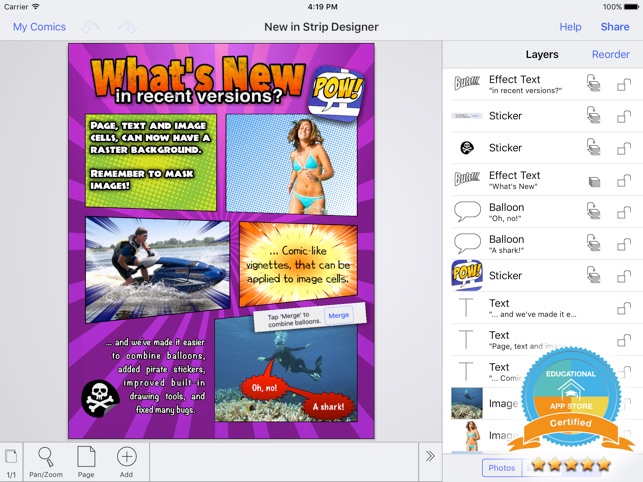Open the Help link
Image resolution: width=643 pixels, height=482 pixels.
pyautogui.click(x=570, y=27)
